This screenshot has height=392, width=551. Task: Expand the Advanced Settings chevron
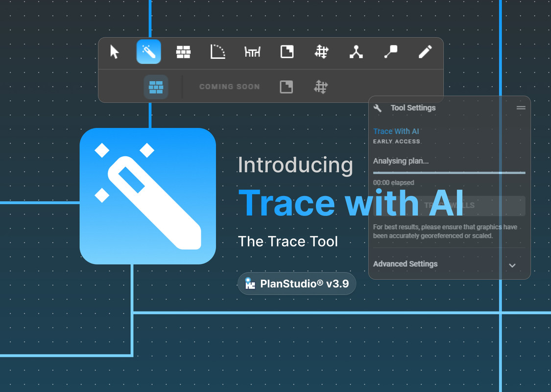point(512,266)
